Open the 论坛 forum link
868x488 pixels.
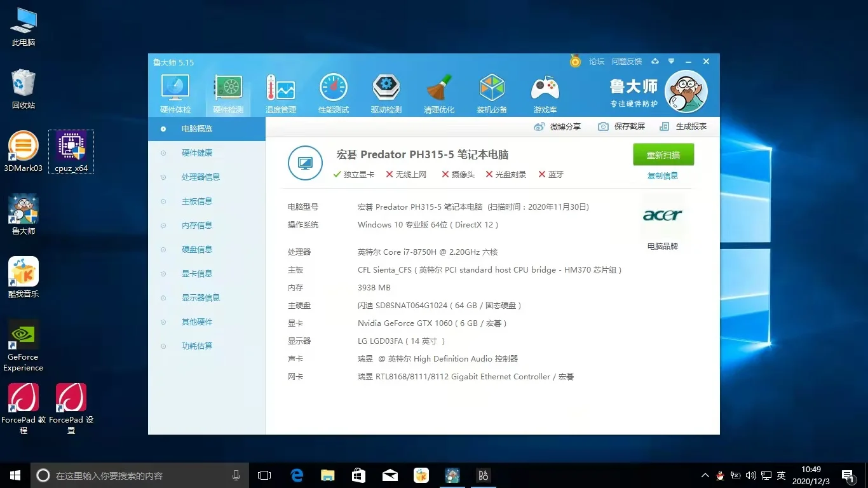pos(597,62)
